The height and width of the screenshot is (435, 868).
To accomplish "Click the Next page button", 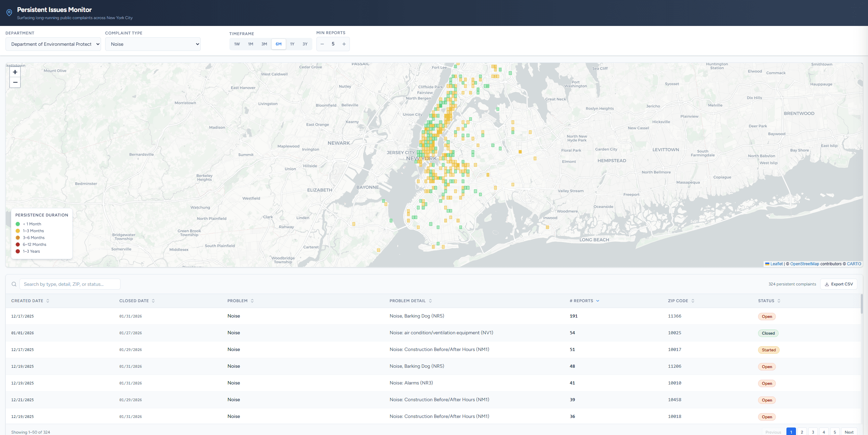I will click(849, 432).
